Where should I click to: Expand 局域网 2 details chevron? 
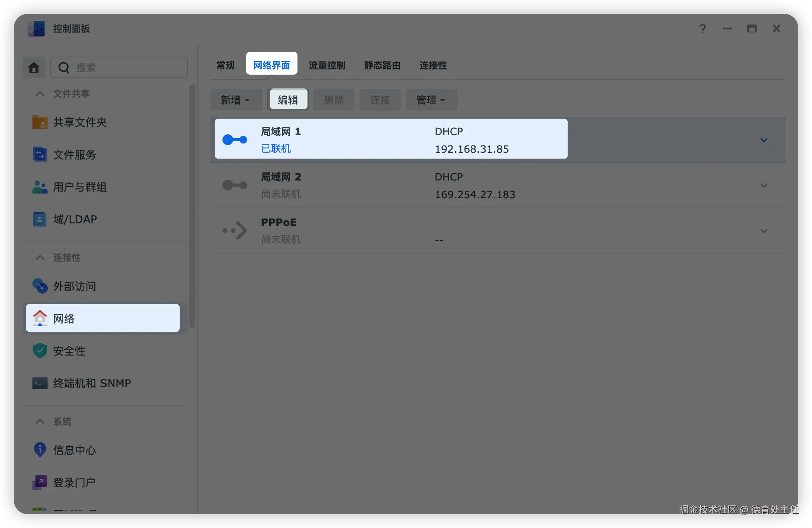[764, 185]
